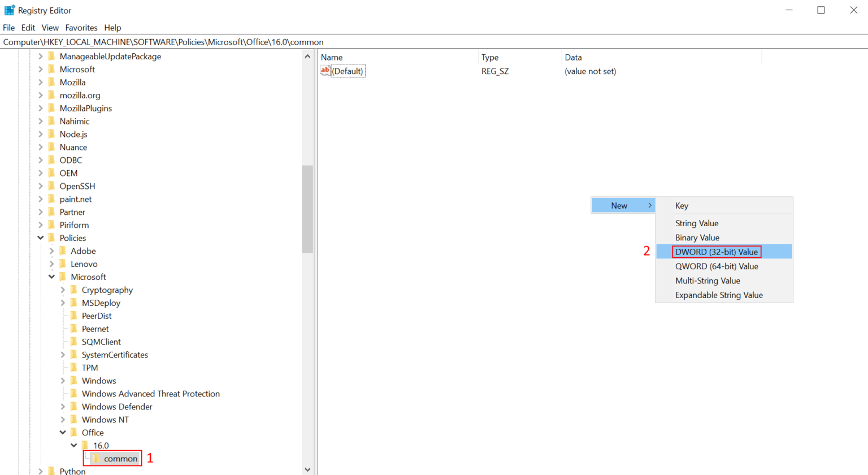Select String Value in the New submenu
868x475 pixels.
tap(696, 223)
